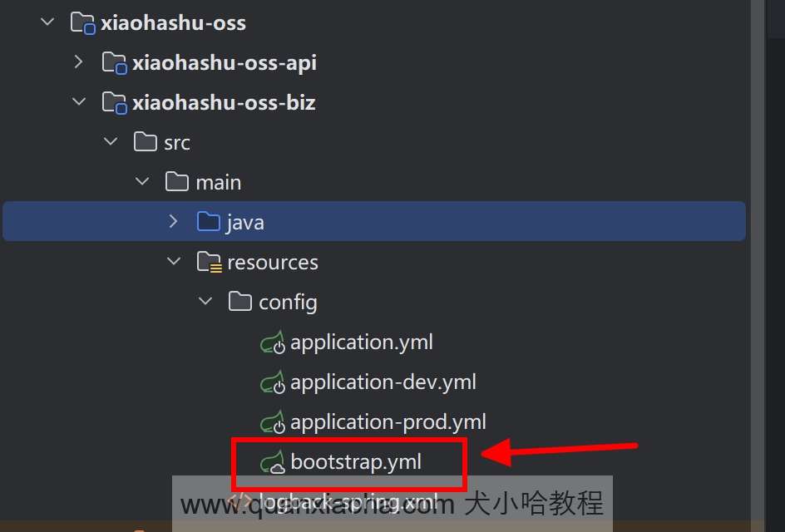Select the config folder label
785x532 pixels.
(288, 303)
